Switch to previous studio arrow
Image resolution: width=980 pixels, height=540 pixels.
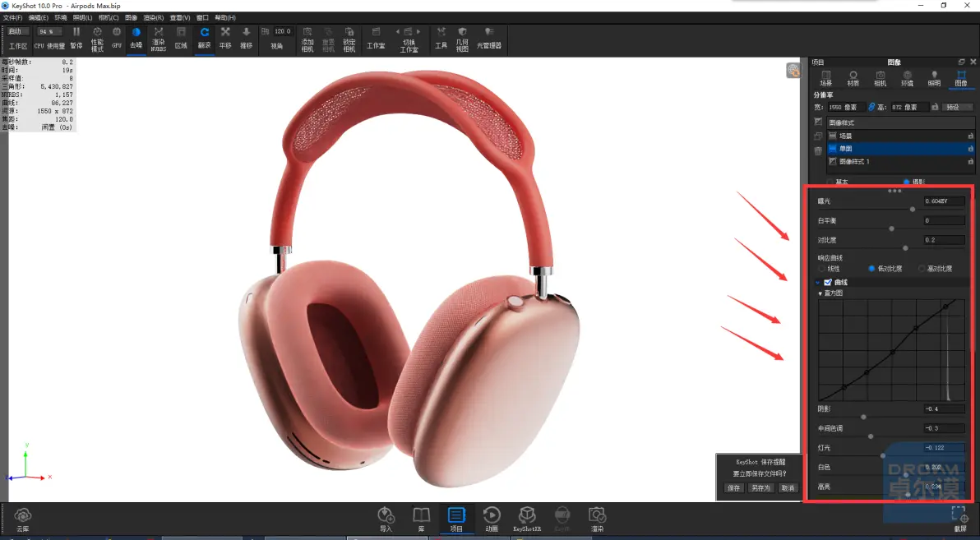(397, 31)
